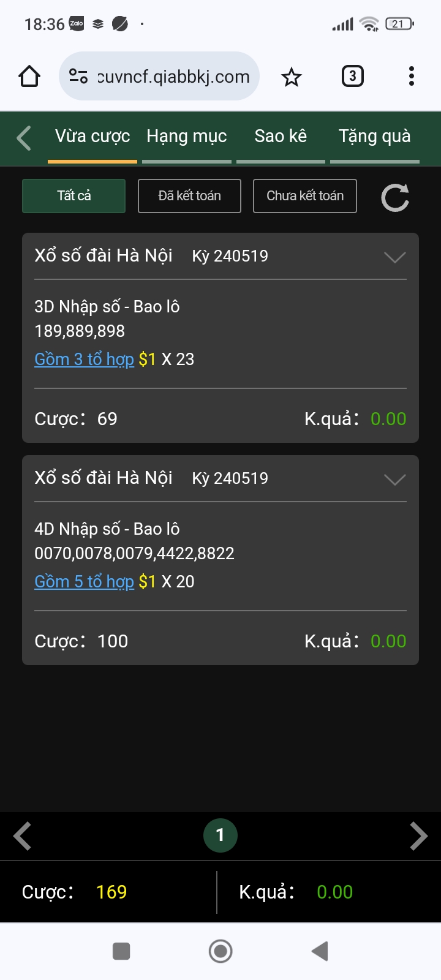Open the browser tab switcher
The height and width of the screenshot is (980, 441).
[x=352, y=77]
